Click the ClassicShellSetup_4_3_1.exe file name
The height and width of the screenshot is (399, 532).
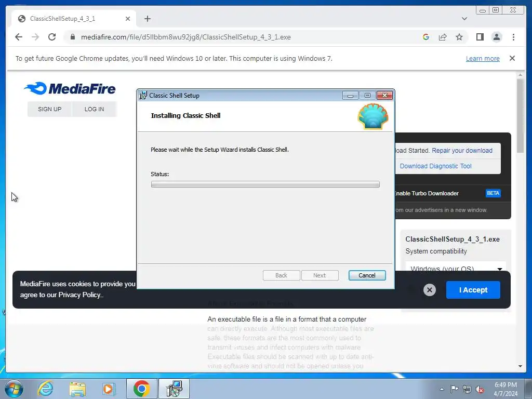453,239
